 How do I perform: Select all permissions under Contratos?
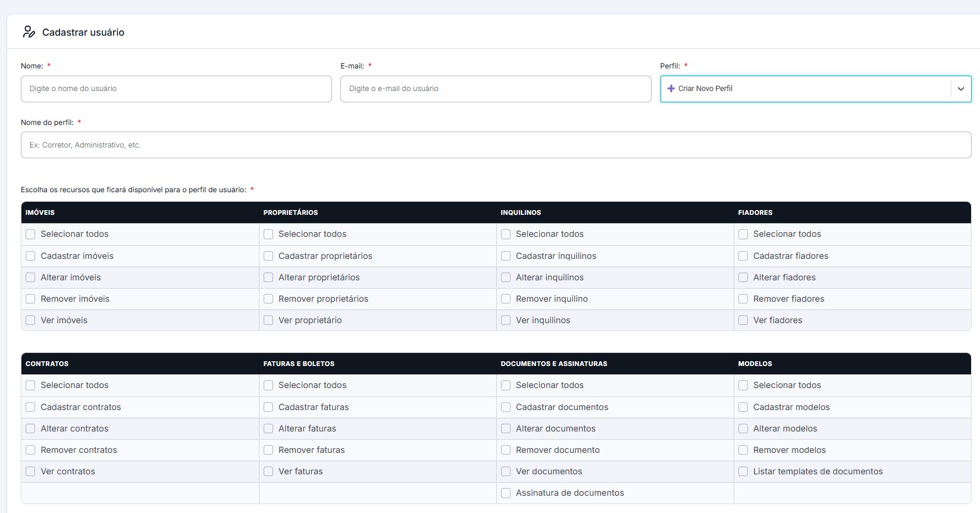[x=30, y=386]
